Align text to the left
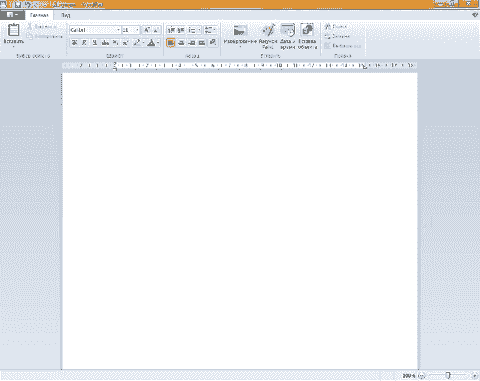480x381 pixels. pos(171,43)
